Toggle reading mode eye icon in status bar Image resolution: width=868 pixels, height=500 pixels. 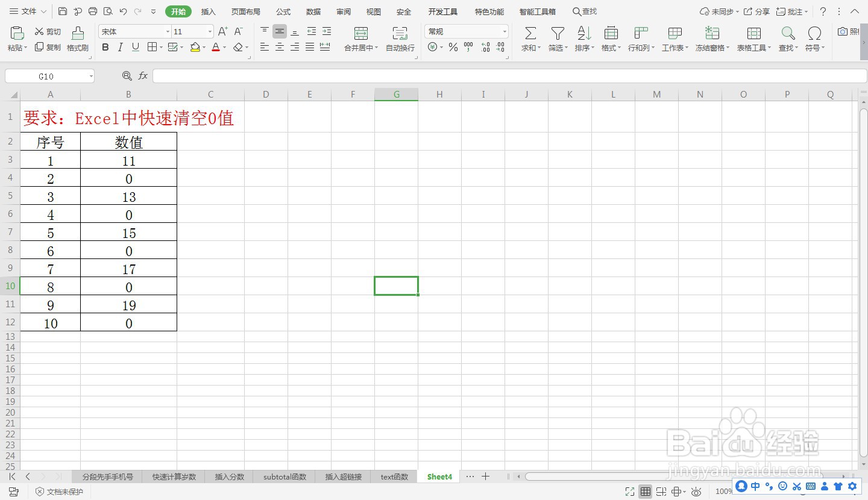click(696, 492)
